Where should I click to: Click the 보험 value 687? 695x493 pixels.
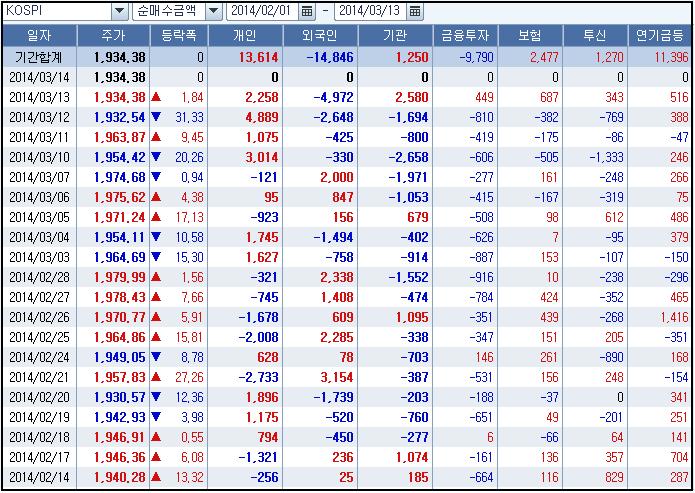549,97
